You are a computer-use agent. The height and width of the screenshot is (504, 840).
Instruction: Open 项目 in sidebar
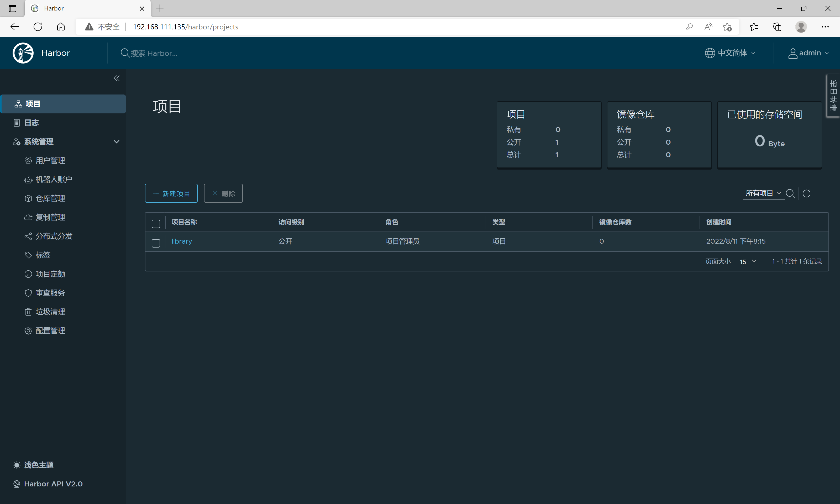click(x=63, y=104)
